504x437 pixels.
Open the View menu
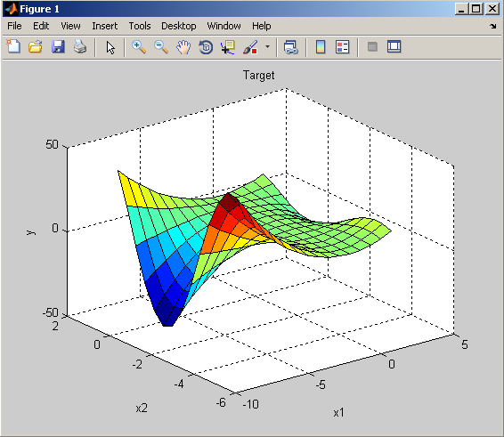70,26
